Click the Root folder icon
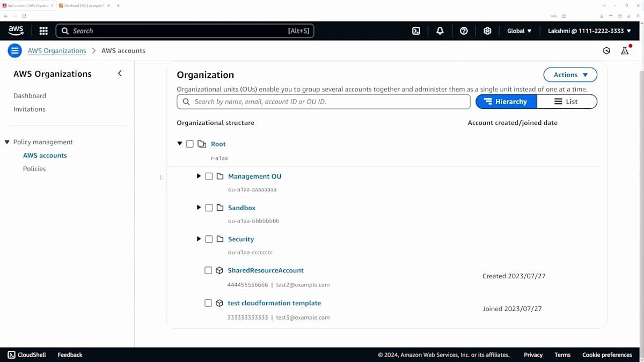 (202, 144)
